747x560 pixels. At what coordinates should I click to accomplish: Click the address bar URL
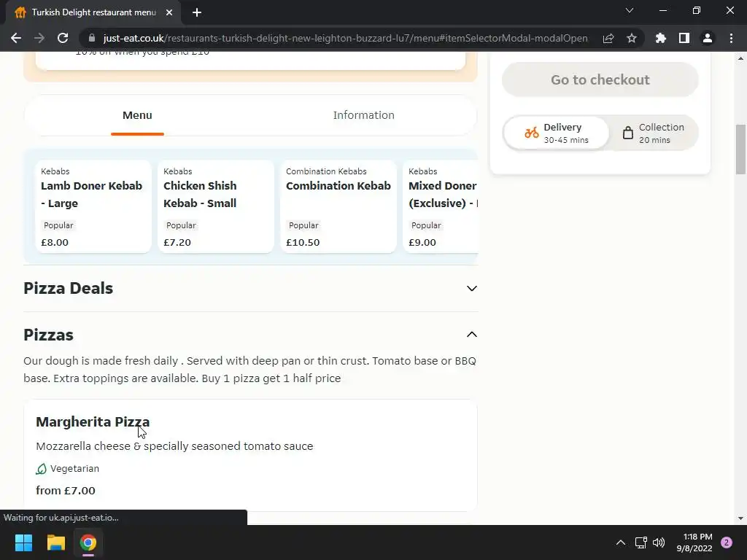(345, 38)
